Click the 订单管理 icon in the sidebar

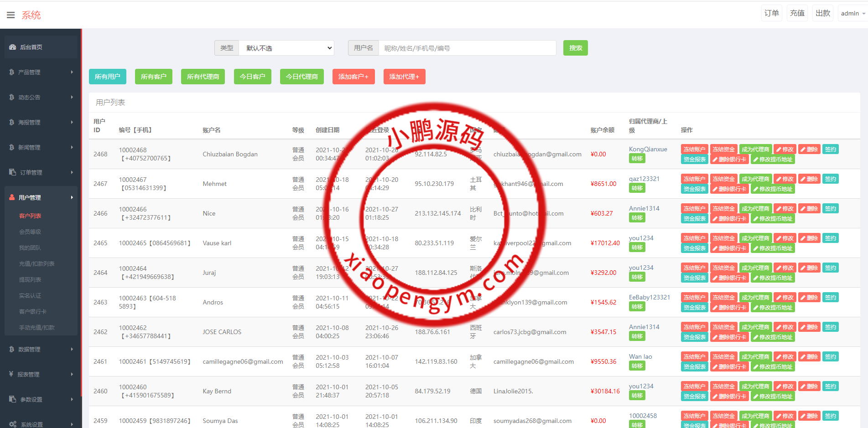12,172
